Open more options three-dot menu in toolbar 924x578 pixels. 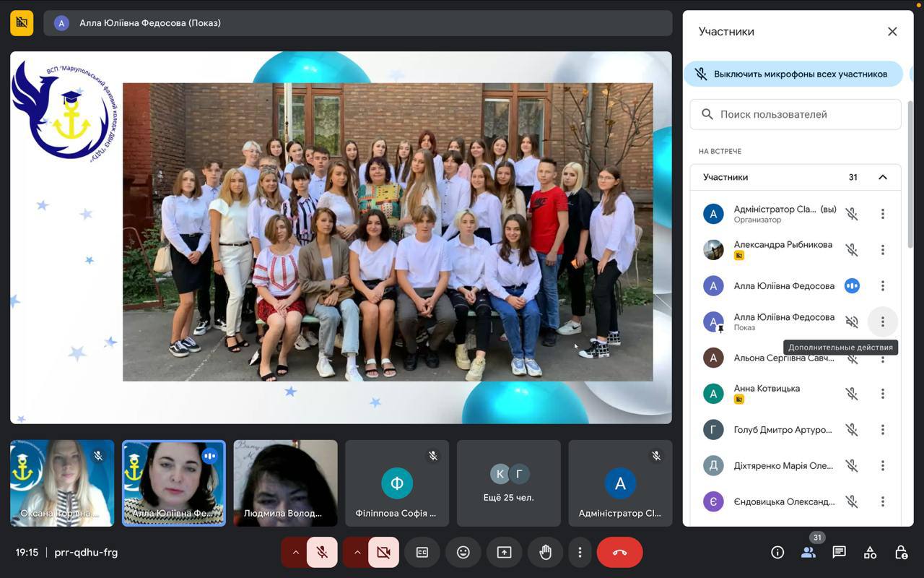(x=580, y=552)
